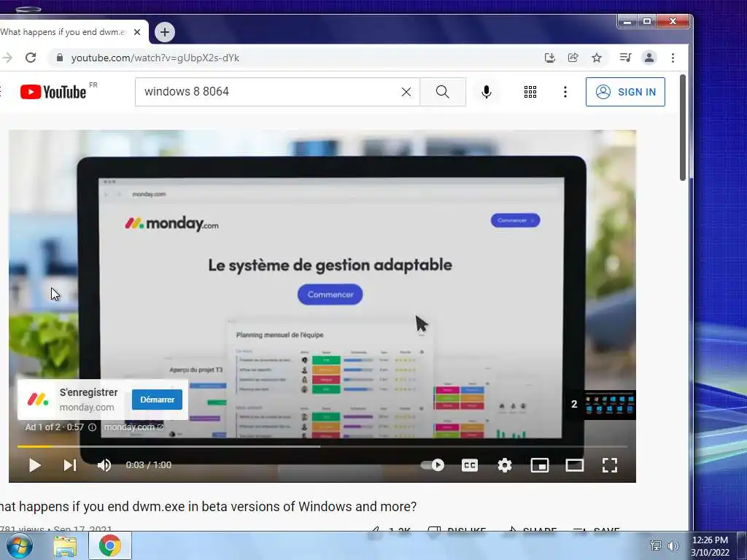This screenshot has height=560, width=747.
Task: Switch to miniplayer mode
Action: [540, 465]
